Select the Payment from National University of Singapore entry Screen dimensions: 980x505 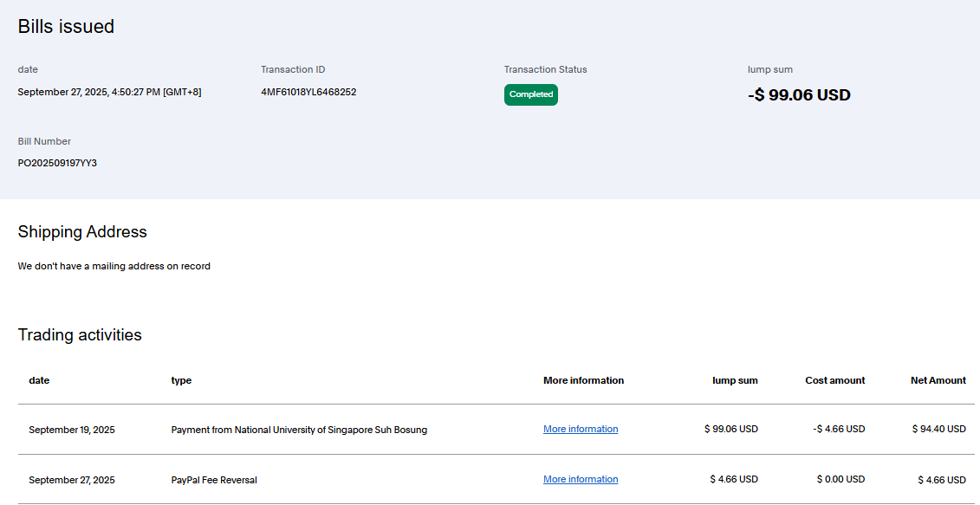pyautogui.click(x=299, y=430)
